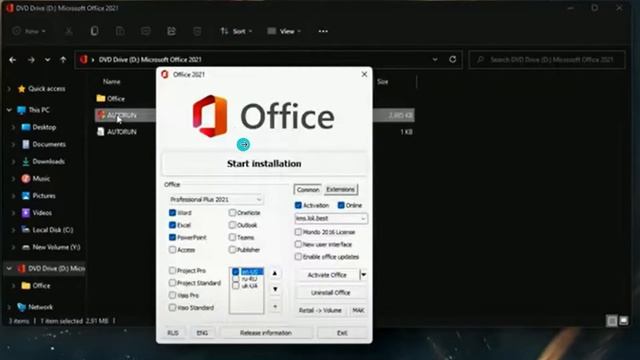Open the New dropdown in Explorer
Image resolution: width=640 pixels, height=360 pixels.
click(29, 31)
